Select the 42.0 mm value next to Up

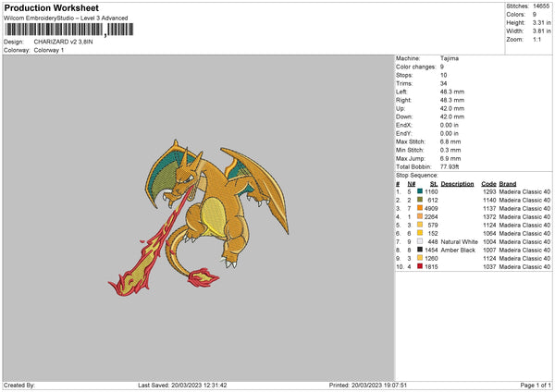tap(452, 108)
